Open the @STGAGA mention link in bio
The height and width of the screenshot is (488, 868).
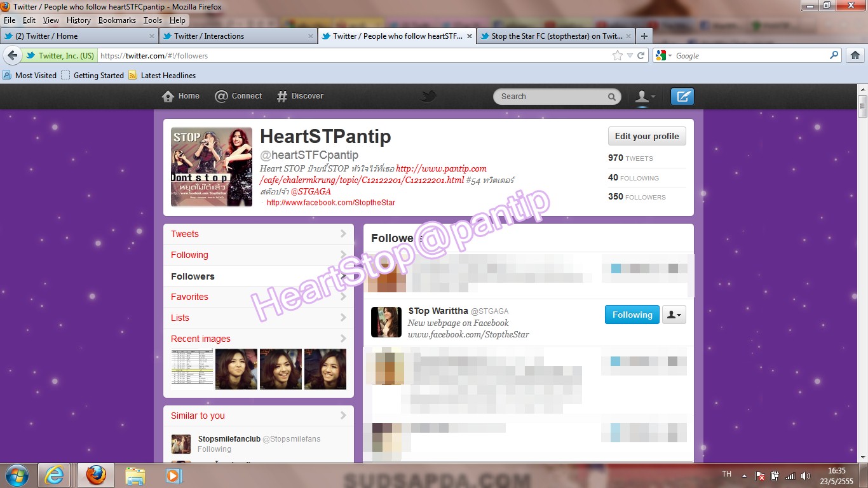point(311,191)
